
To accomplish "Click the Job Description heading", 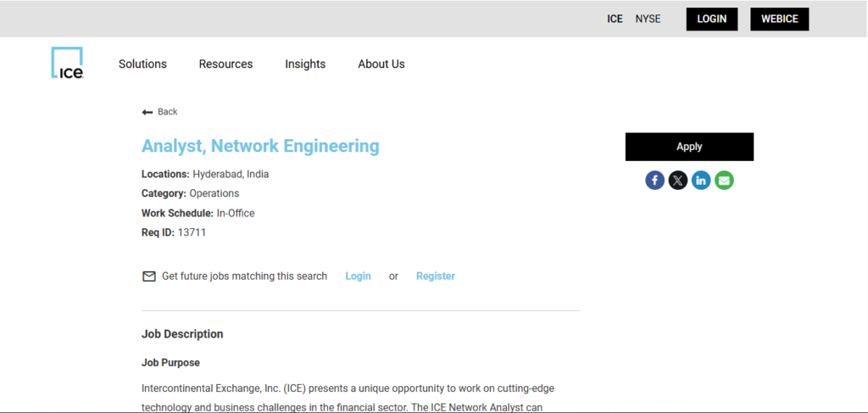I will tap(182, 334).
